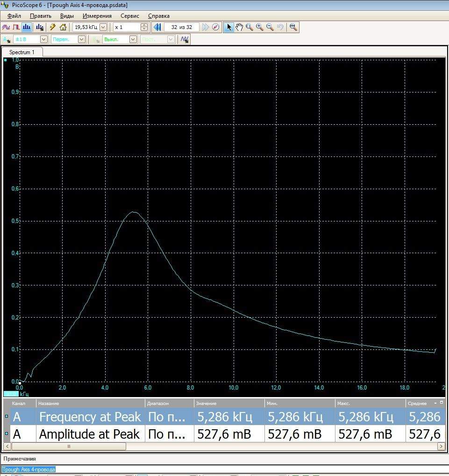Open the buffer navigator compass icon
The width and height of the screenshot is (449, 476).
click(215, 27)
